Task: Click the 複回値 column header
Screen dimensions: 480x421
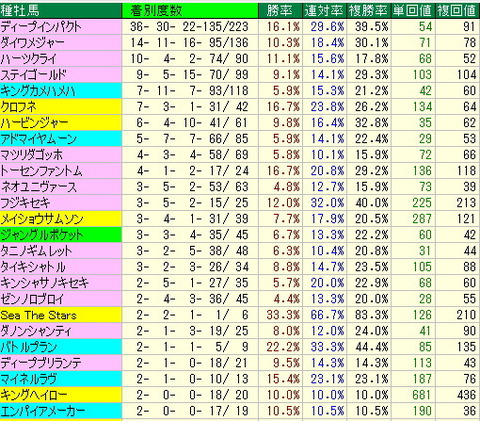Action: click(457, 11)
